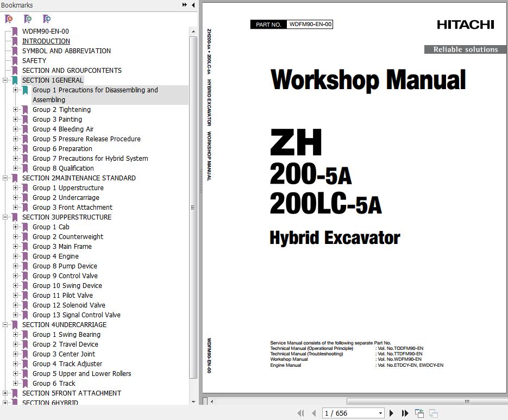Collapse the Bookmarks panel with the left arrow
Screen dimensions: 508x420
coord(193,5)
